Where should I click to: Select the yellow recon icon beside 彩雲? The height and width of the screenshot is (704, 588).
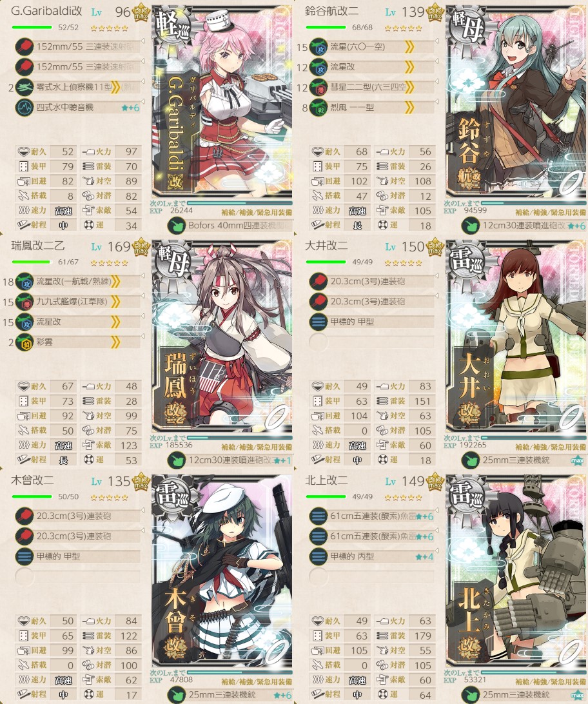[24, 342]
